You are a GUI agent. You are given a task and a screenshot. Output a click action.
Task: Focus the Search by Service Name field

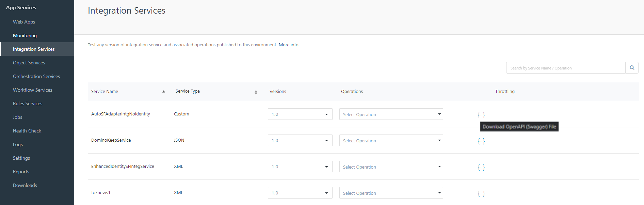point(565,68)
